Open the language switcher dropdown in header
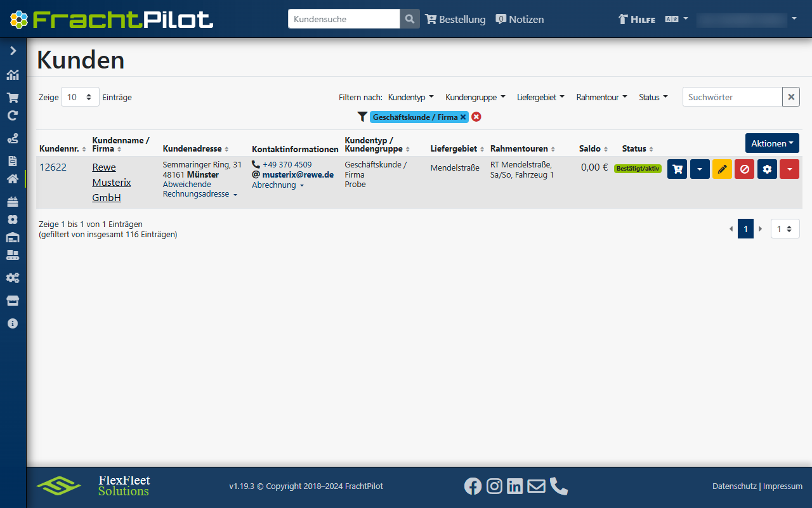 [x=676, y=19]
